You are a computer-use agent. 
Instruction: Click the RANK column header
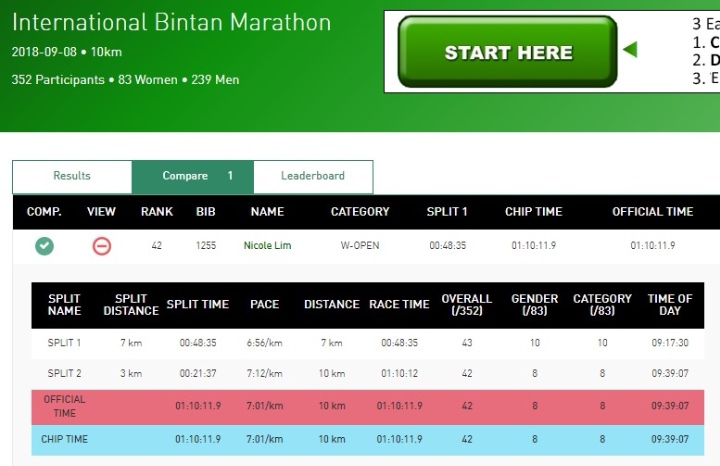157,212
